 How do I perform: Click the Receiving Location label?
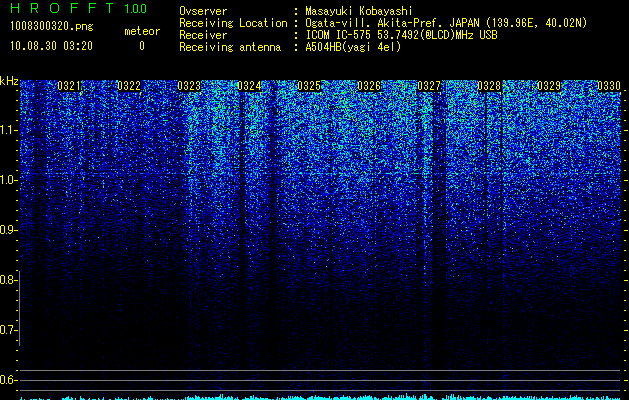coord(233,23)
